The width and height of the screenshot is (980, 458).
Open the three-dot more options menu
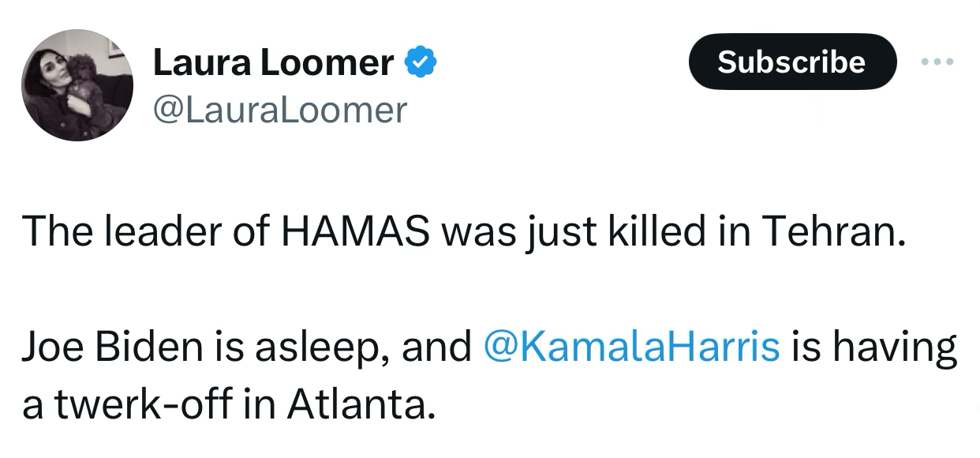938,62
